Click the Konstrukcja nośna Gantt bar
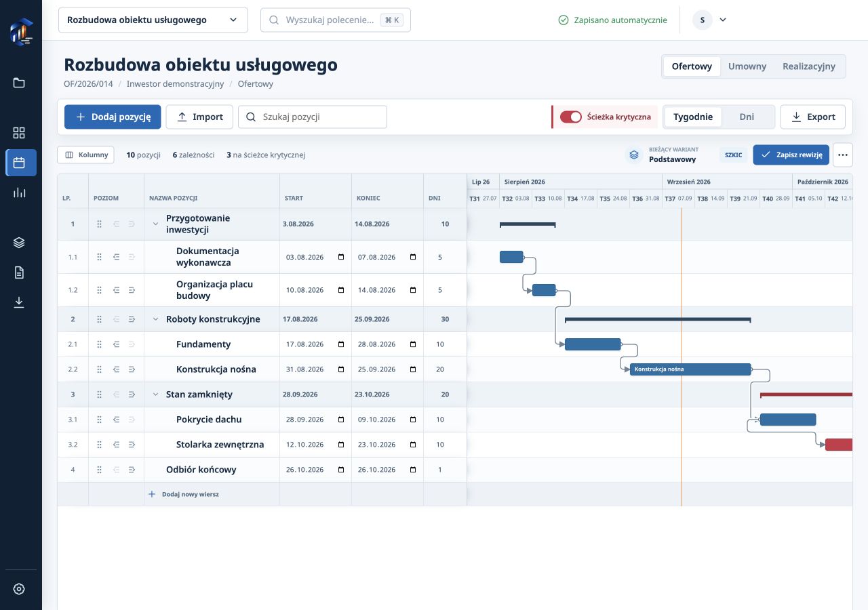The width and height of the screenshot is (868, 610). point(690,369)
